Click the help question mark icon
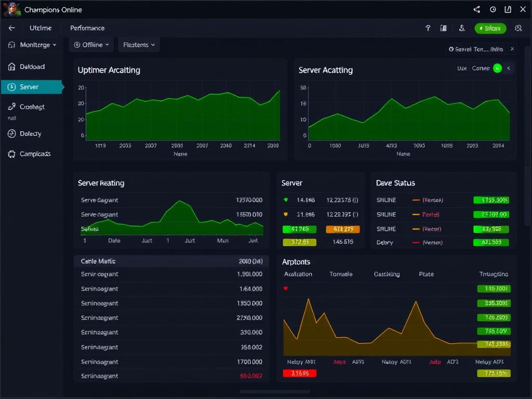The height and width of the screenshot is (399, 532). click(x=428, y=28)
